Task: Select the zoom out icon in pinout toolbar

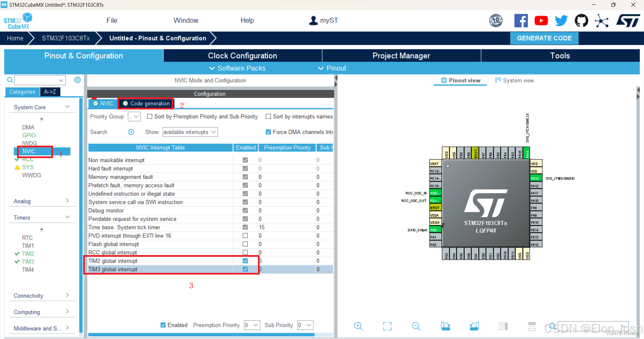Action: (x=416, y=326)
